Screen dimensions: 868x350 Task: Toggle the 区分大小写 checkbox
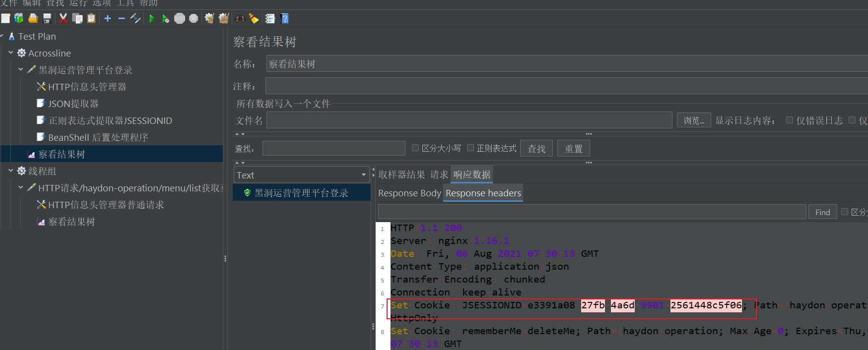click(416, 148)
